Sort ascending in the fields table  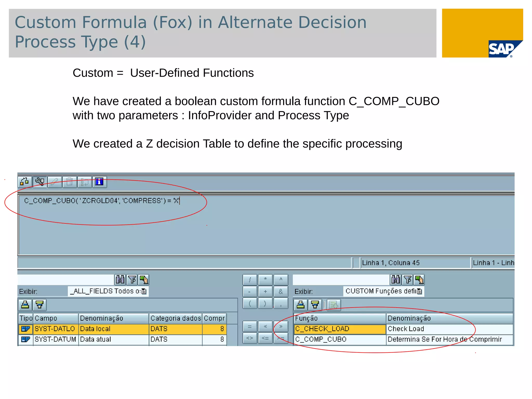(25, 305)
